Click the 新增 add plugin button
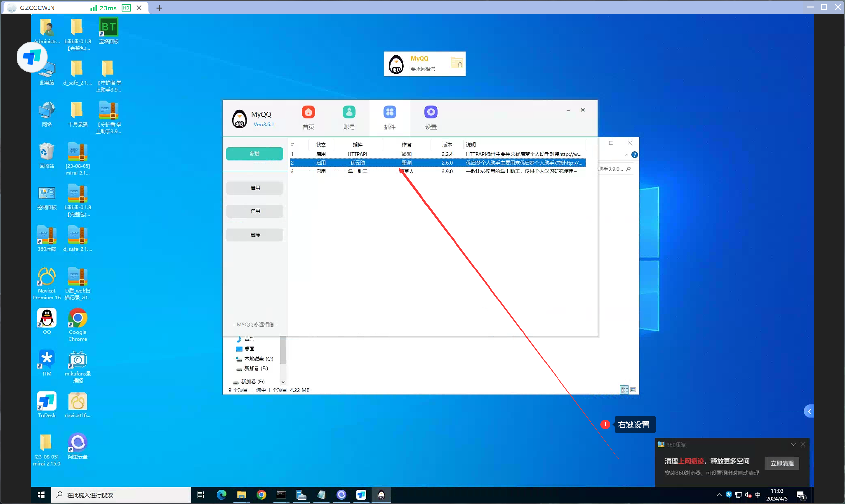Viewport: 845px width, 504px height. coord(254,154)
